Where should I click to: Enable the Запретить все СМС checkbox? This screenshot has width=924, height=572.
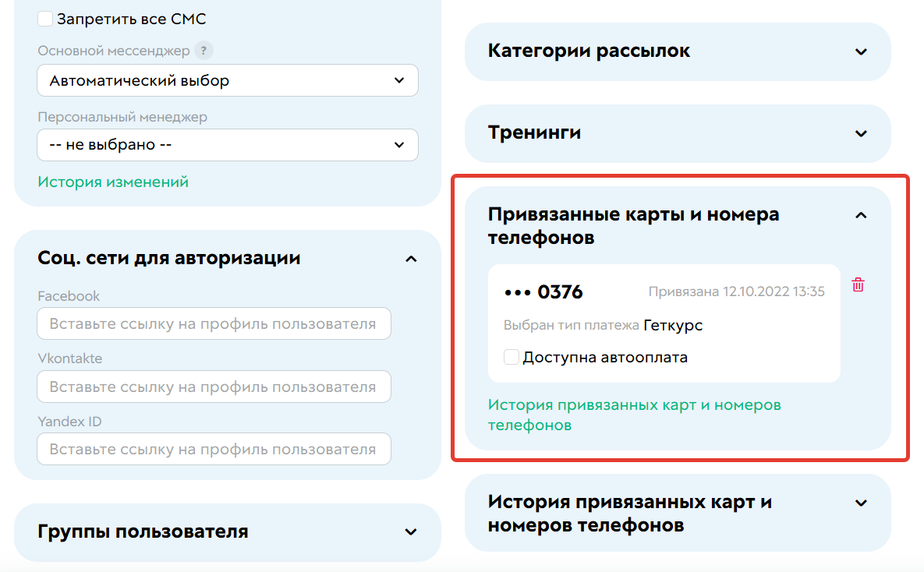click(45, 18)
